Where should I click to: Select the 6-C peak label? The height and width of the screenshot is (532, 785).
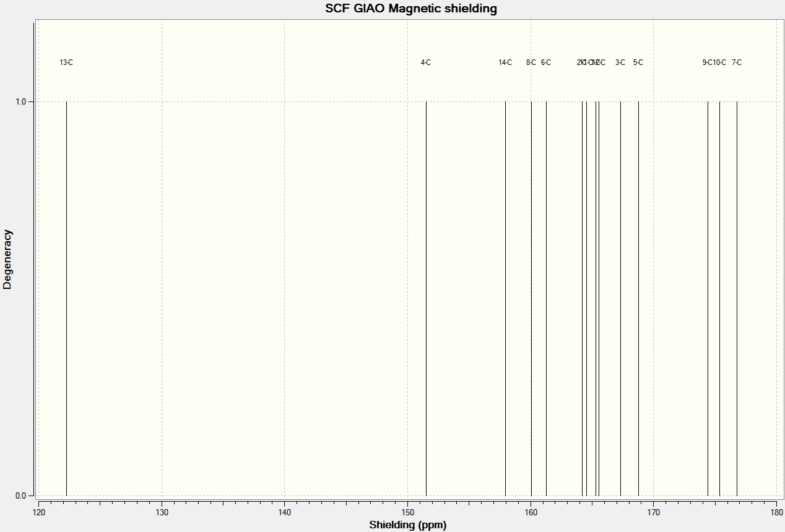coord(546,62)
